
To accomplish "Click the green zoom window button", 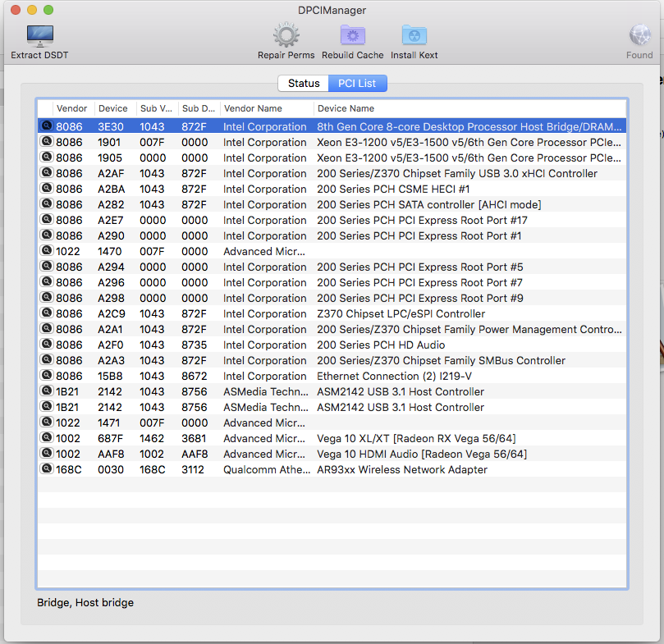I will coord(48,10).
